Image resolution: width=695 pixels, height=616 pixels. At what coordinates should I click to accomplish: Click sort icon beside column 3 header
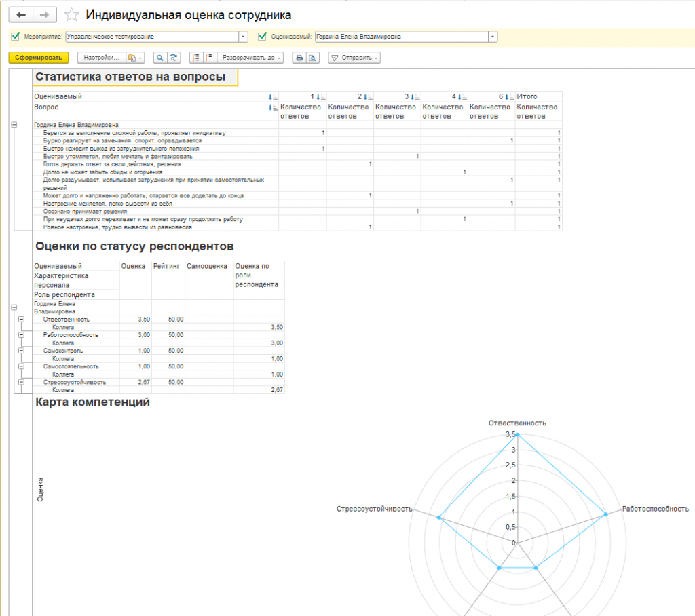point(415,96)
